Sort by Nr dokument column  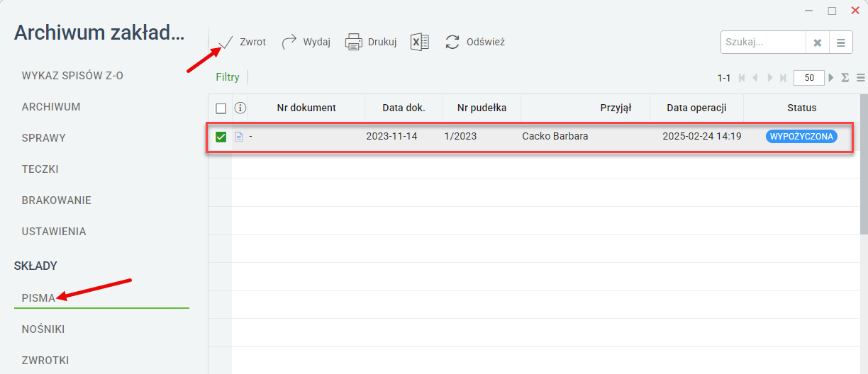coord(306,108)
